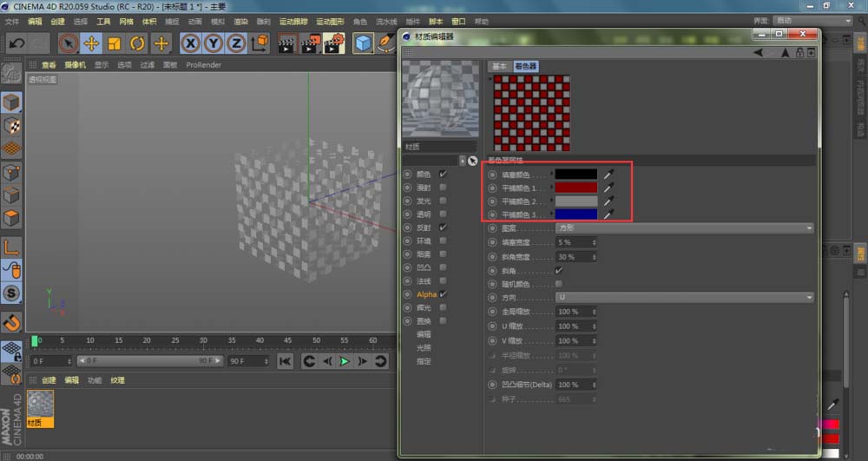Select the 材质 thumbnail in material manager
868x461 pixels.
click(41, 409)
